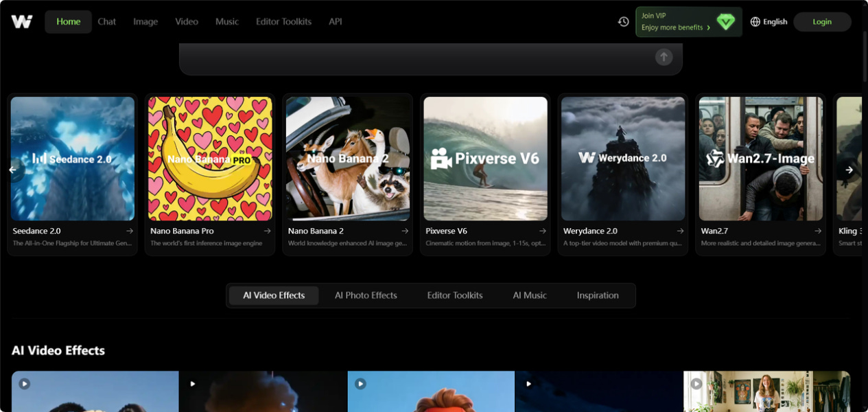This screenshot has height=412, width=868.
Task: Submit prompt with the up-arrow send button
Action: pos(664,57)
